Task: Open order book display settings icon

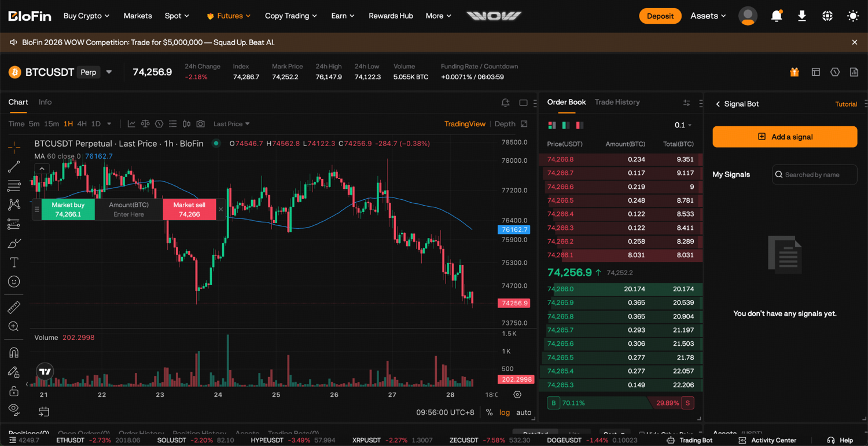Action: 686,103
